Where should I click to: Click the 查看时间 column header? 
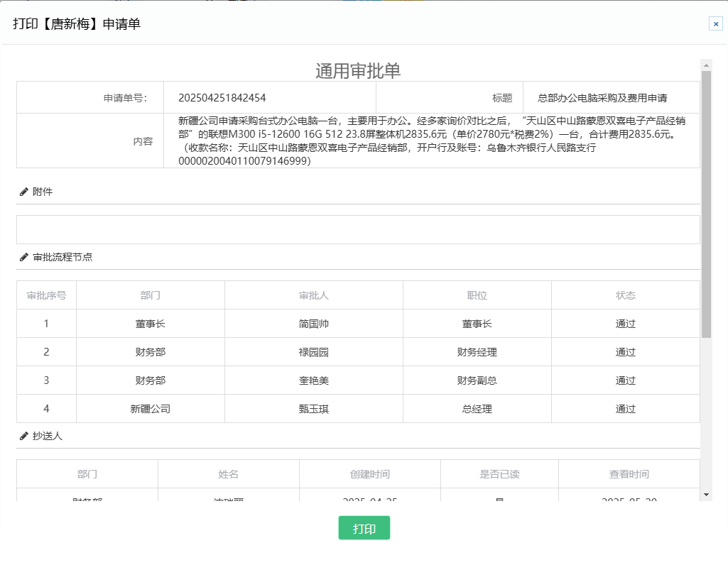[629, 474]
